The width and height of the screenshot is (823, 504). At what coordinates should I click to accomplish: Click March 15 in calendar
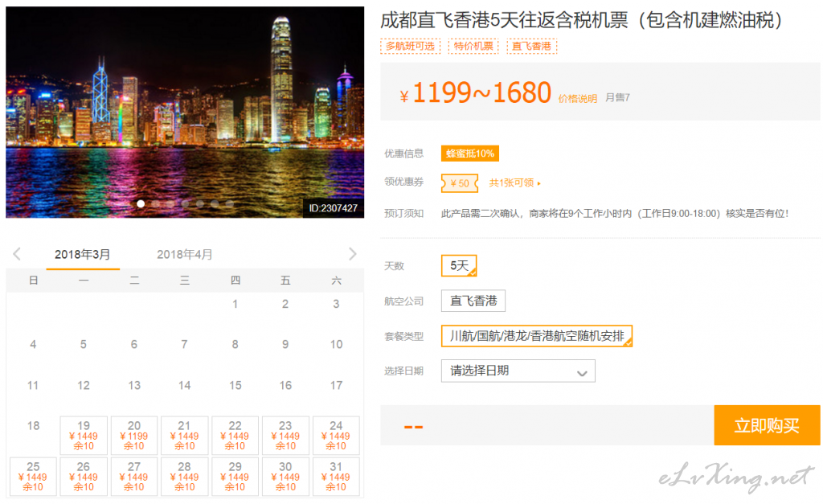point(235,385)
